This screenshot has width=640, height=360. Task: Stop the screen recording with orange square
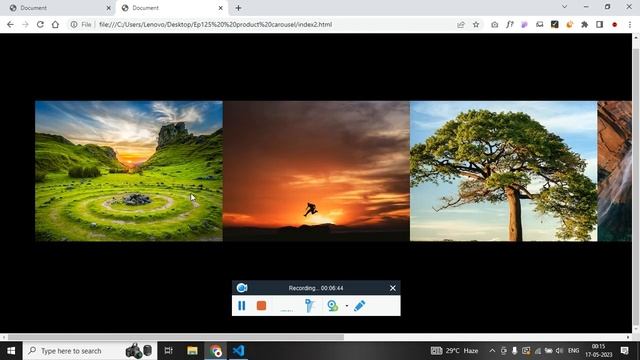coord(261,306)
